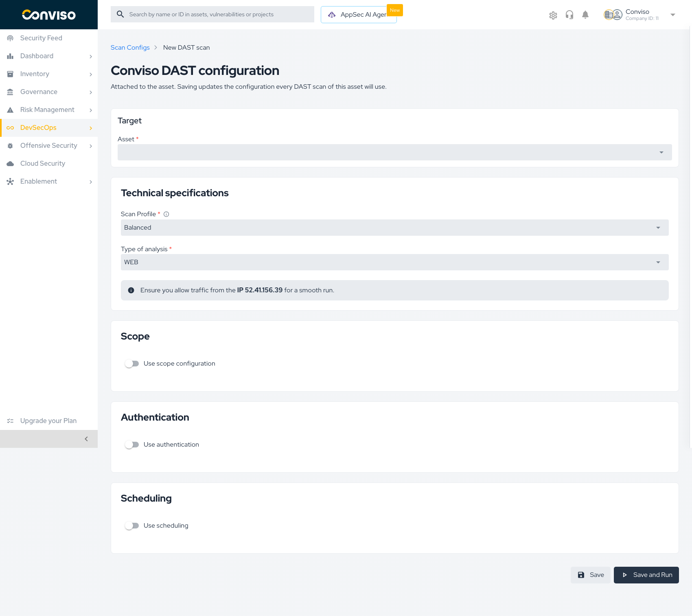Viewport: 692px width, 616px height.
Task: Open the Conviso account dropdown arrow
Action: [x=673, y=15]
